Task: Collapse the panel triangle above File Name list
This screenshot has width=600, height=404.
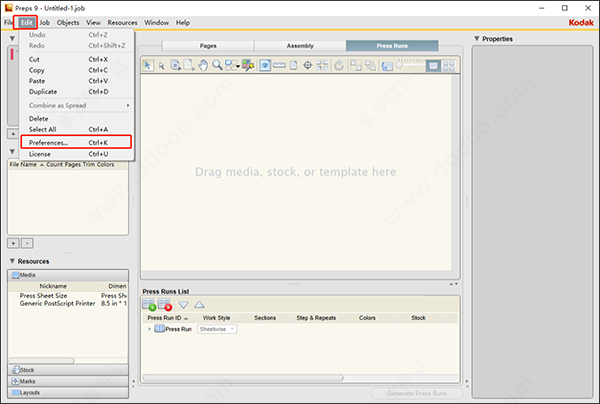Action: pos(12,152)
